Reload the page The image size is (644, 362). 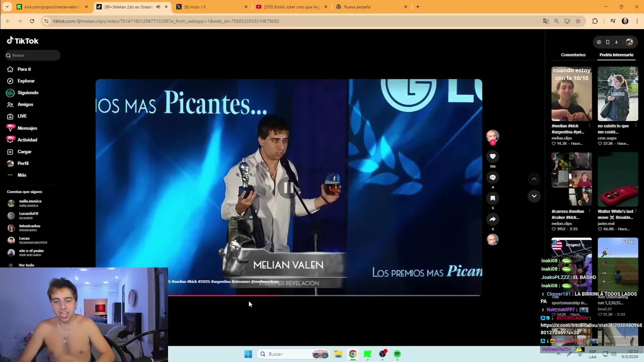click(32, 21)
